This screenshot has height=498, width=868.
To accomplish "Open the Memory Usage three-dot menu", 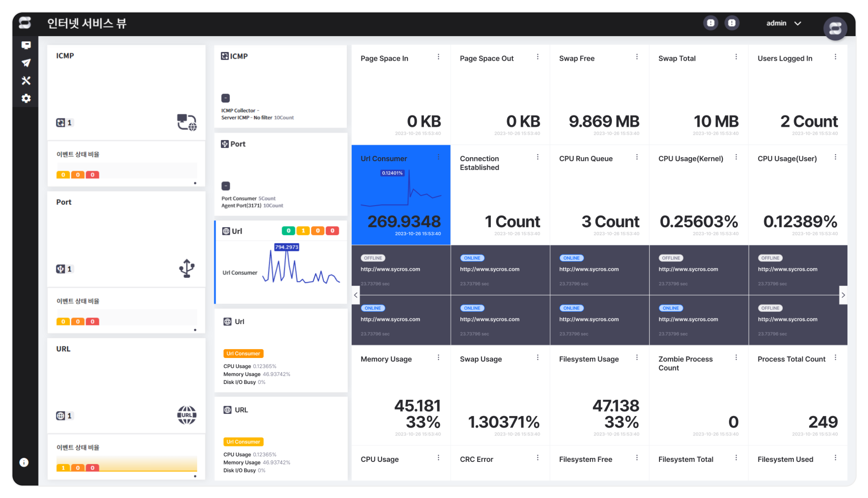I will pyautogui.click(x=439, y=357).
